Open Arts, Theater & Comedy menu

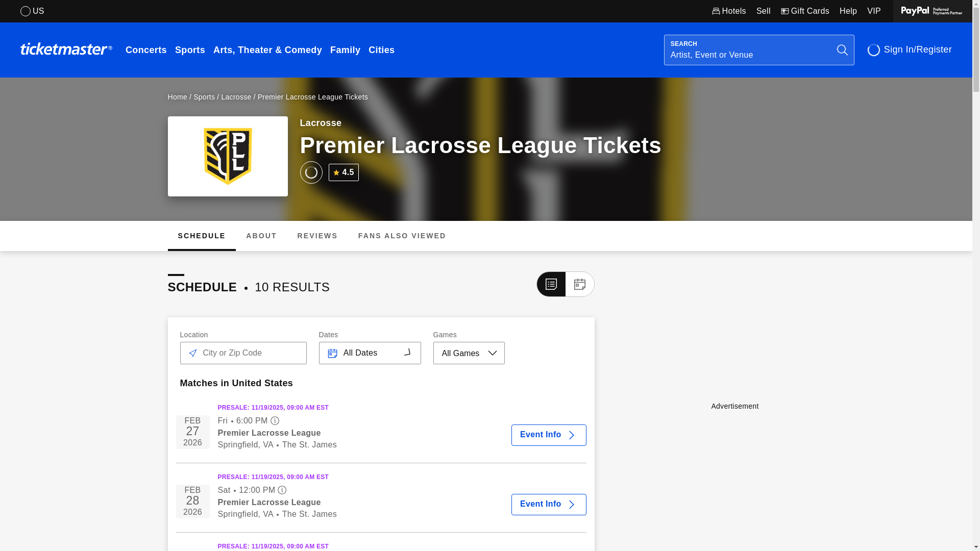[x=267, y=50]
